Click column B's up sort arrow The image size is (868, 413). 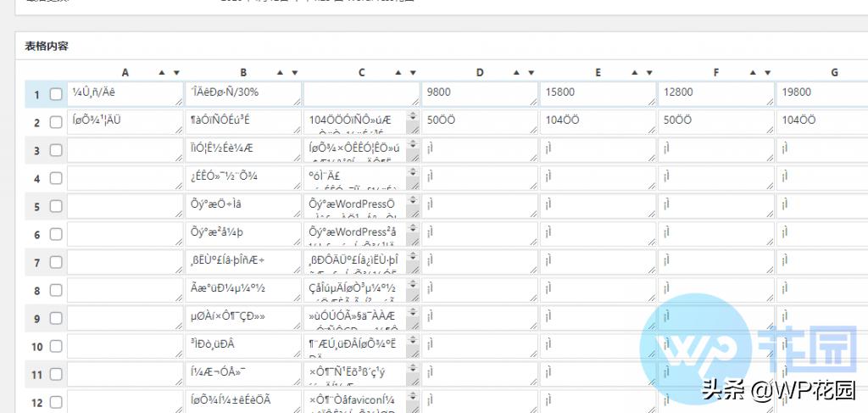click(281, 73)
